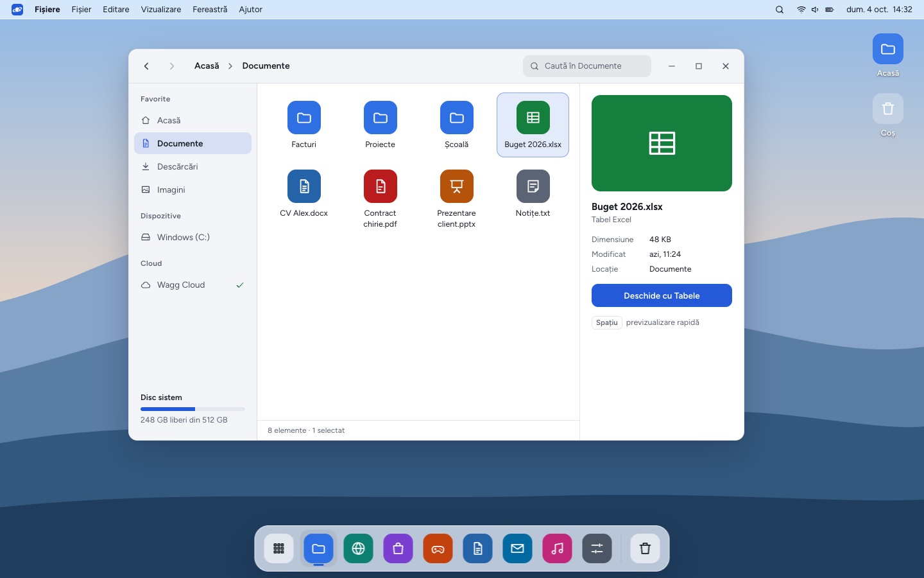Select the Contract chirie.pdf file
Viewport: 924px width, 578px height.
[x=380, y=199]
